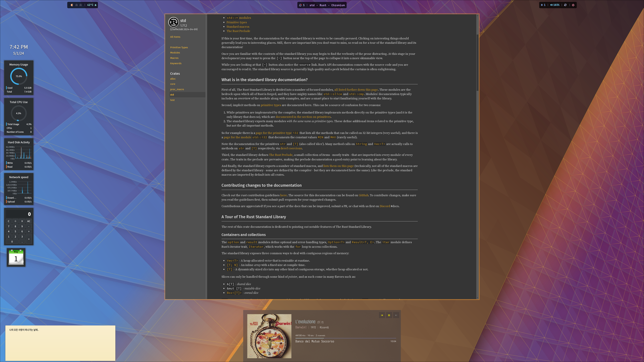Go to Macros sidebar section
644x362 pixels.
[174, 58]
